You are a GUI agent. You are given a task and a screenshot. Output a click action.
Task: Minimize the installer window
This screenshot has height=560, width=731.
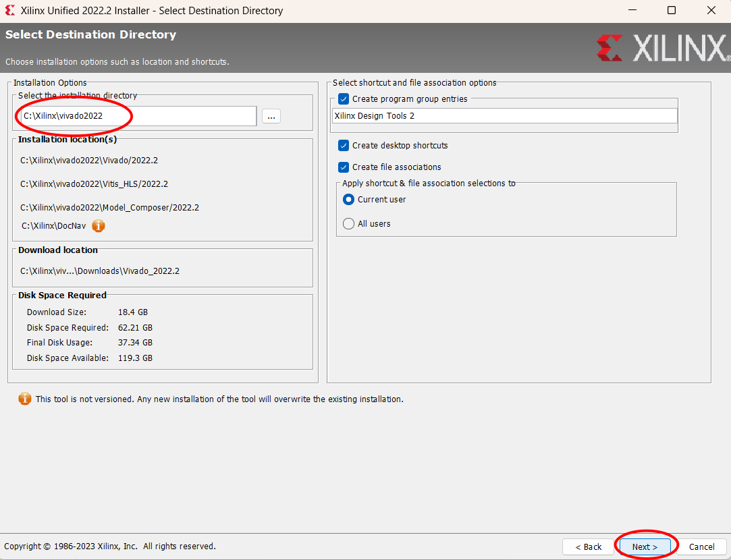coord(632,10)
